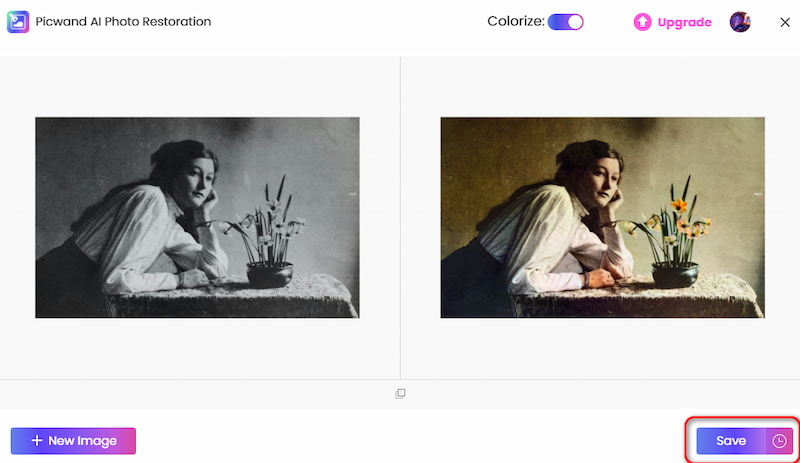Click the vertical divider between previews
Viewport: 800px width, 463px height.
pos(400,217)
